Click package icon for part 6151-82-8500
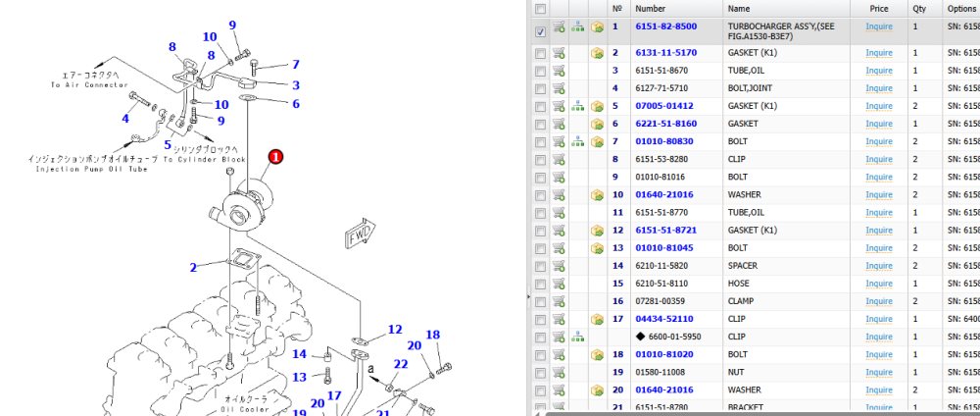This screenshot has width=980, height=416. click(597, 26)
